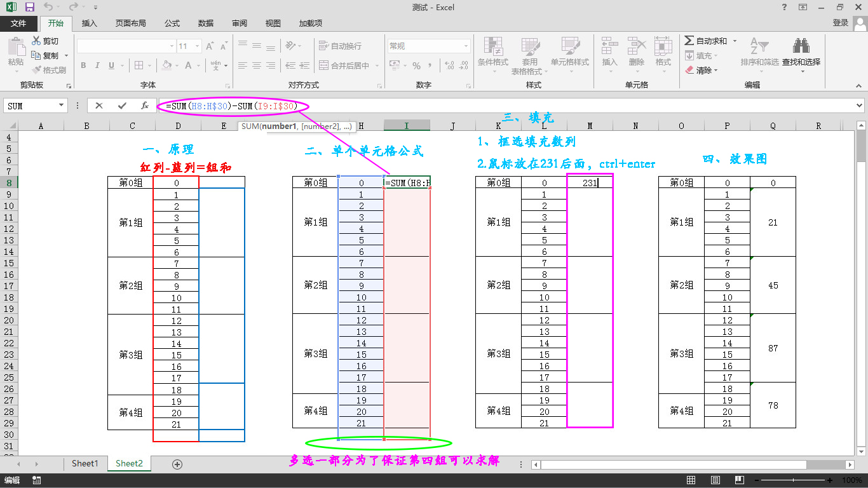868x488 pixels.
Task: Open the File (文件) tab
Action: coord(18,23)
